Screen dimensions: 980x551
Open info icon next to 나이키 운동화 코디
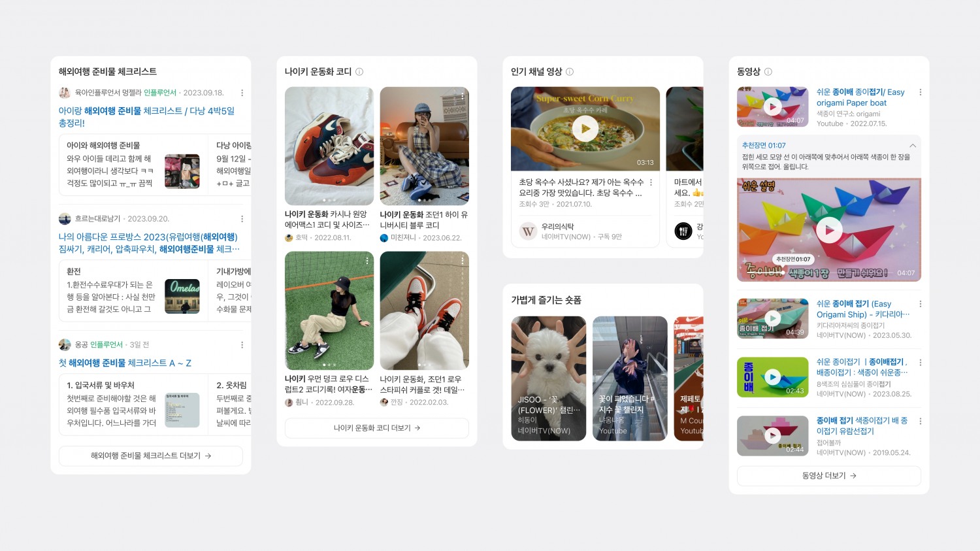[x=359, y=72]
